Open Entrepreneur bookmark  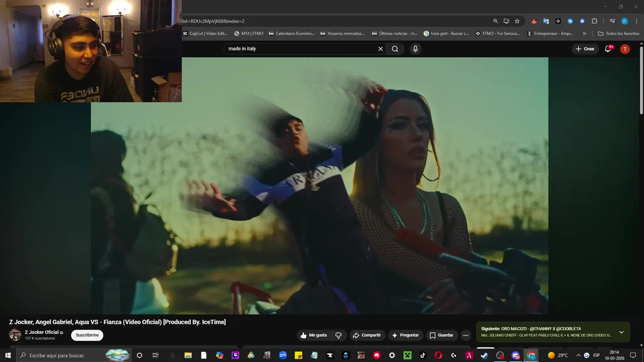pos(550,34)
